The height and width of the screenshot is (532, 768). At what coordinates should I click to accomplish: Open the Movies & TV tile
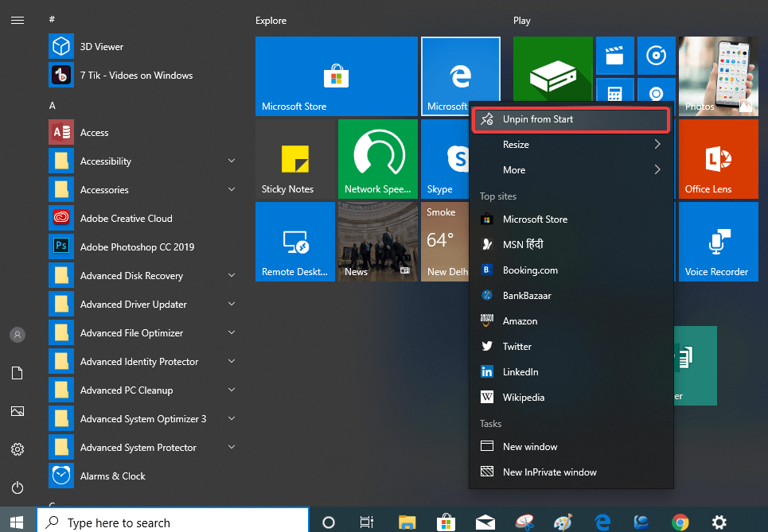point(615,56)
